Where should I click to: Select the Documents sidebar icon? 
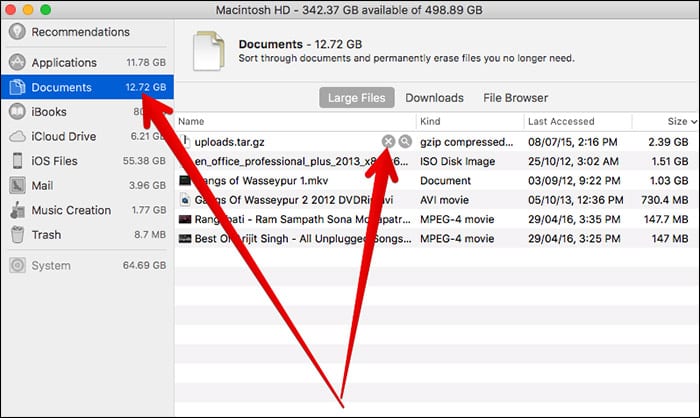[17, 87]
